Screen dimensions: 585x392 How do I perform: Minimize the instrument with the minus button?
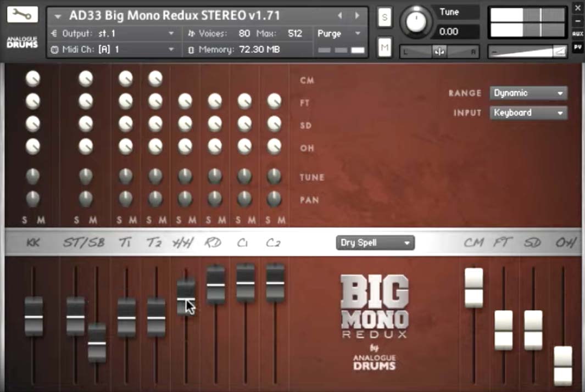[x=577, y=20]
